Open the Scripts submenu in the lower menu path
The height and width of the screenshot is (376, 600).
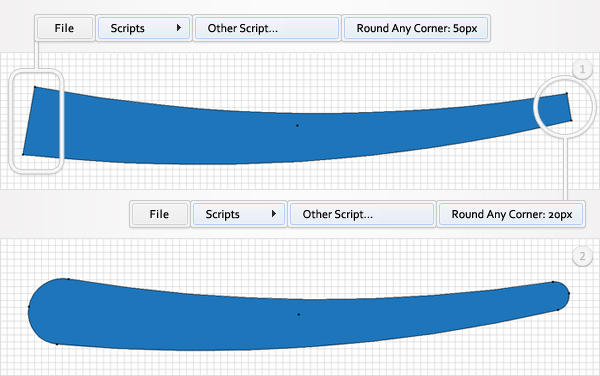coord(239,214)
